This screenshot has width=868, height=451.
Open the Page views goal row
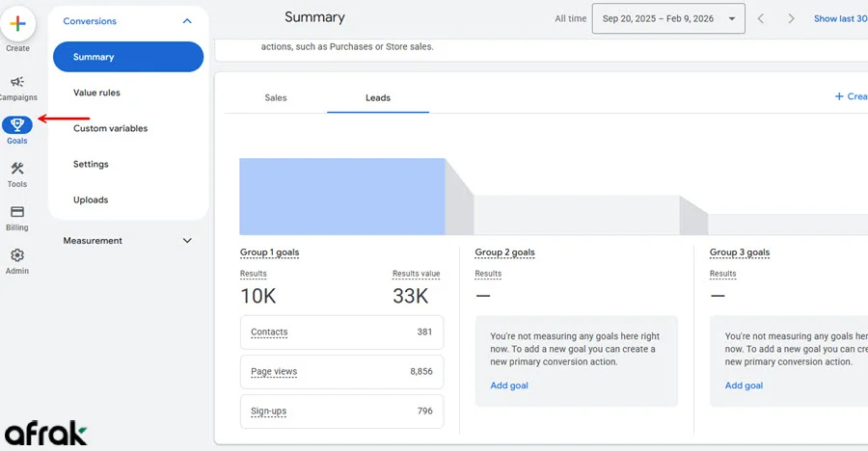pos(341,371)
